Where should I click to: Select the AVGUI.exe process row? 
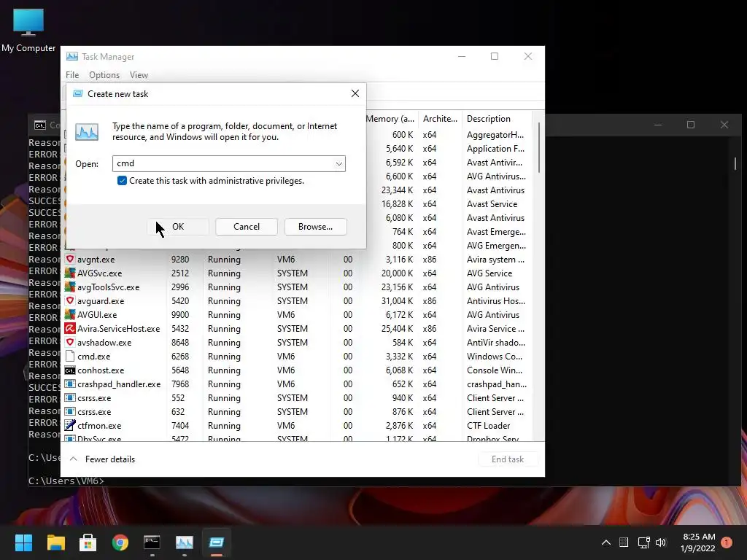point(298,315)
